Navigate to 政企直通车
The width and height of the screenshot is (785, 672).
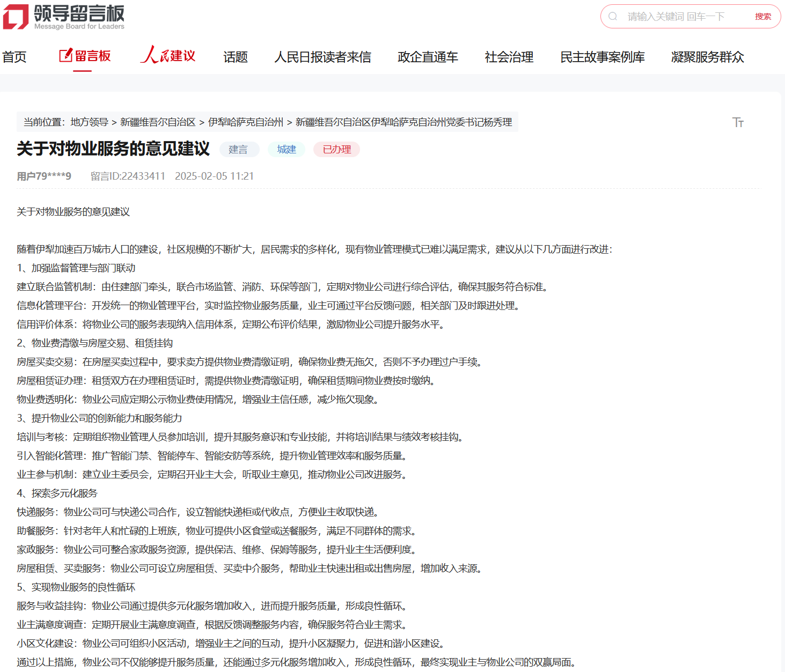click(x=428, y=57)
